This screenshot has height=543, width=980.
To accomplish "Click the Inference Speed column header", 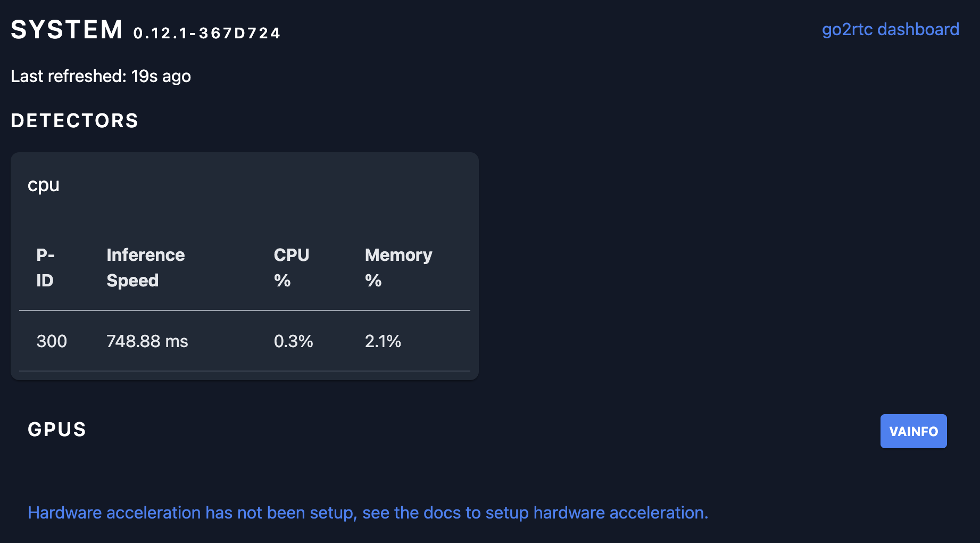I will coord(145,267).
